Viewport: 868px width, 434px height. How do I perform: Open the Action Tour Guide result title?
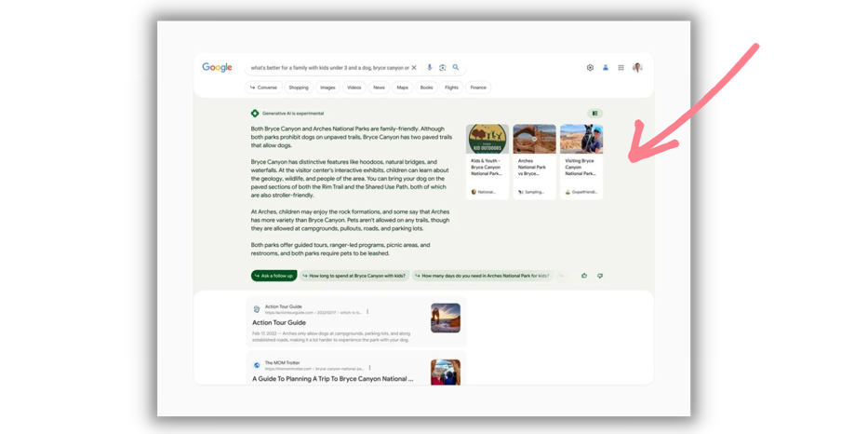tap(279, 322)
